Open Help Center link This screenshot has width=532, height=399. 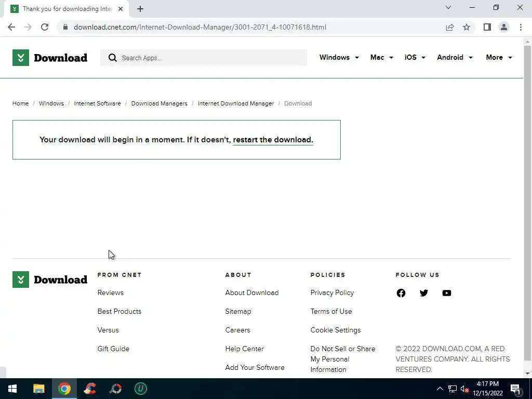click(244, 349)
